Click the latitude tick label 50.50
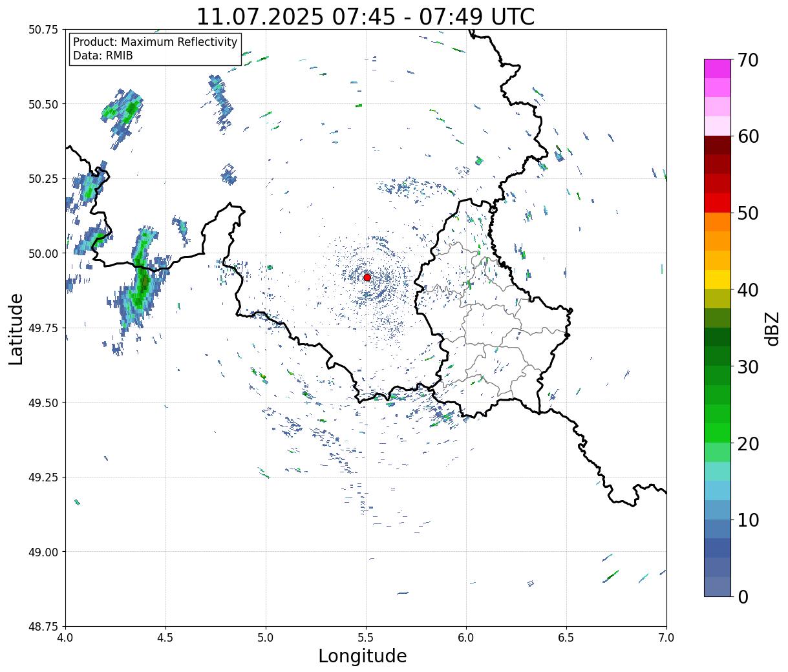The height and width of the screenshot is (672, 788). pyautogui.click(x=43, y=104)
